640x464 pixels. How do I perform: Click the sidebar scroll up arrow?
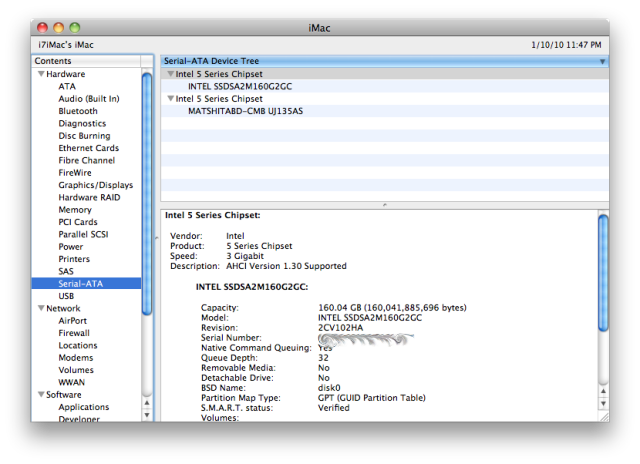tap(147, 403)
